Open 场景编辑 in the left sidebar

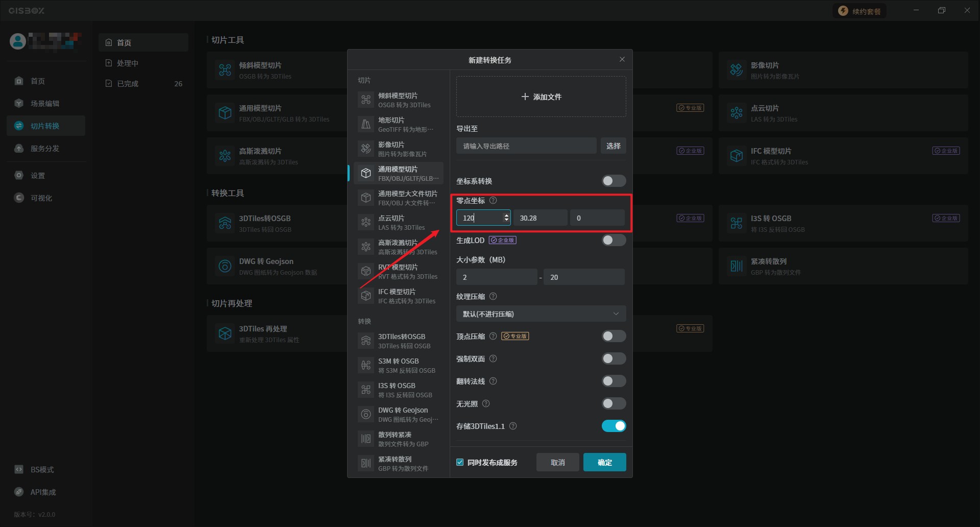tap(45, 104)
